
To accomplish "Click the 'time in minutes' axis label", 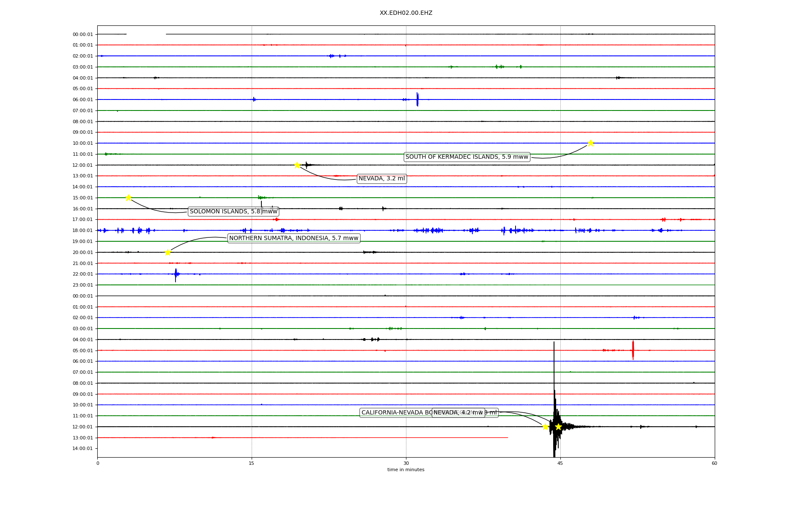I will [406, 470].
